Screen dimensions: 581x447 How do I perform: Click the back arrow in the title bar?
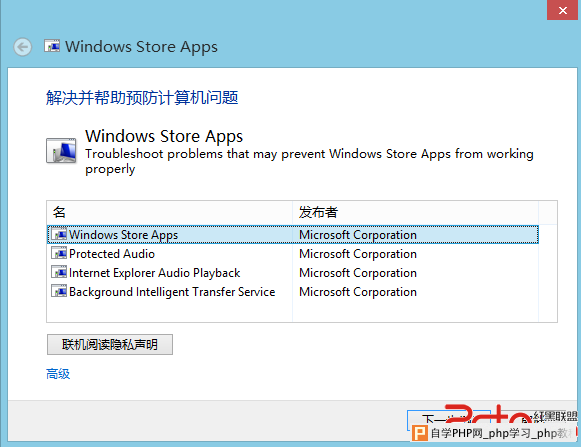click(x=23, y=47)
